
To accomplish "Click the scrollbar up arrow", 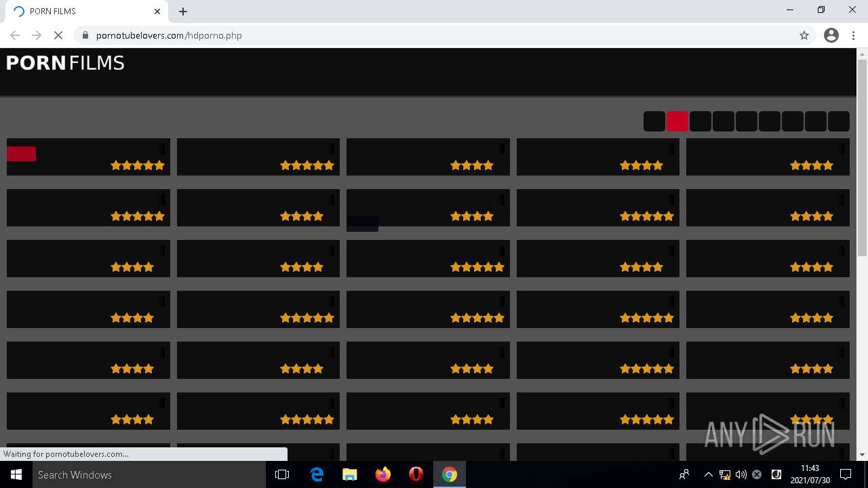I will [x=863, y=54].
